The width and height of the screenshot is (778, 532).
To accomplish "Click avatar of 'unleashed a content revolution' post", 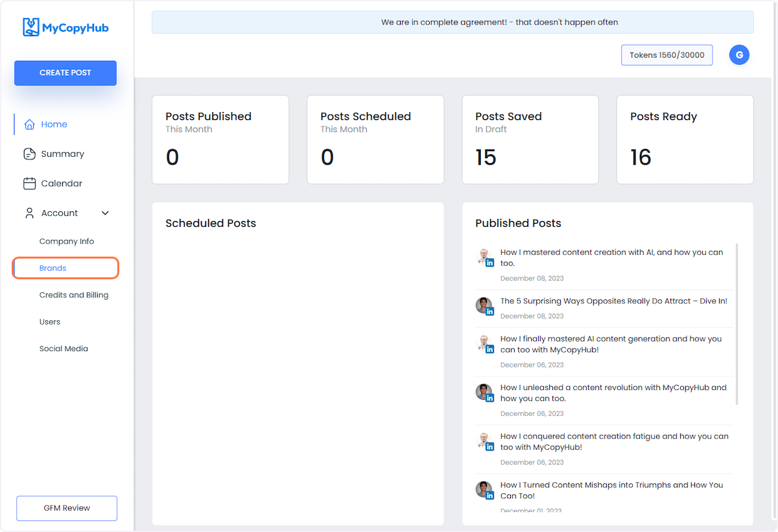I will coord(485,393).
